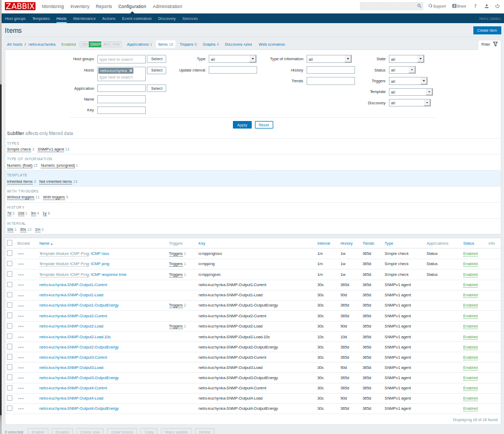Open wizard dots for ICMP response time
504x434 pixels.
[x=21, y=275]
